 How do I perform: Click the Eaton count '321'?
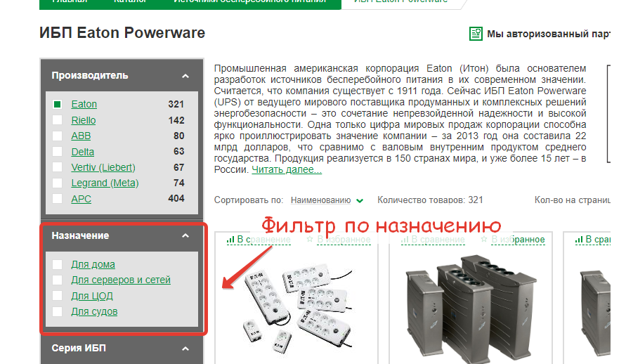tap(176, 104)
